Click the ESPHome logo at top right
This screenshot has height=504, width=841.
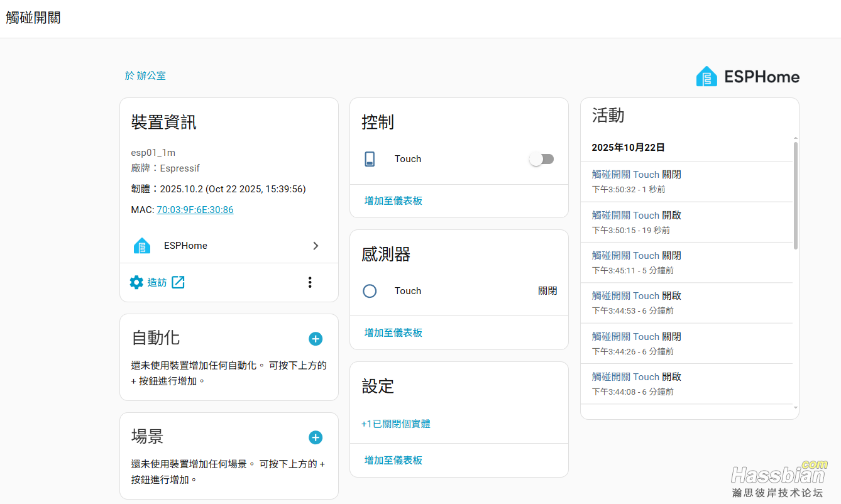click(x=747, y=77)
